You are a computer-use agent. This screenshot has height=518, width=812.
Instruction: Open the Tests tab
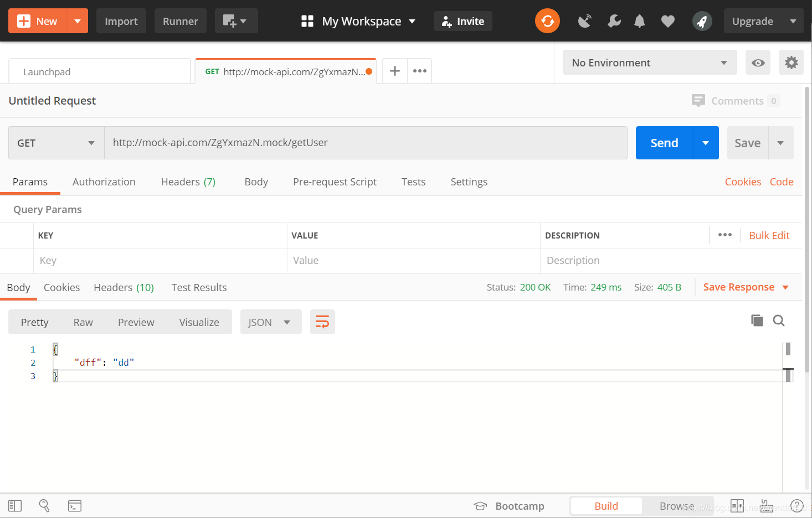(414, 182)
